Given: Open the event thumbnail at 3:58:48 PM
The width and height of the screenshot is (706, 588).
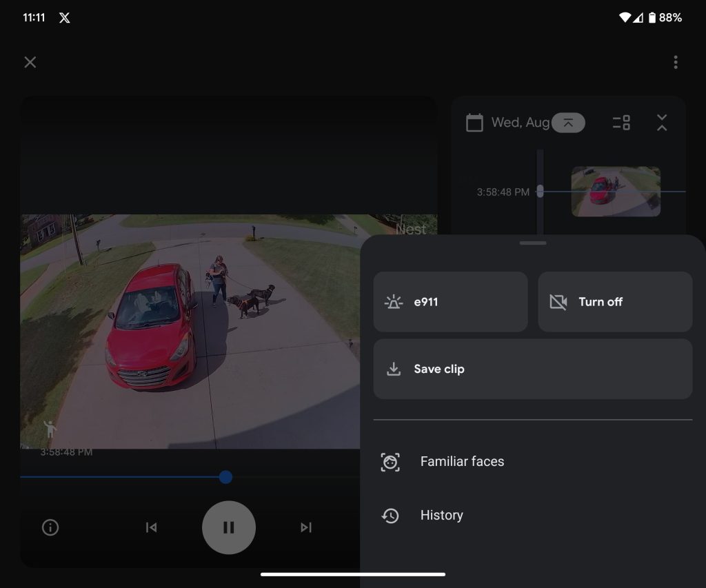Looking at the screenshot, I should [x=616, y=192].
